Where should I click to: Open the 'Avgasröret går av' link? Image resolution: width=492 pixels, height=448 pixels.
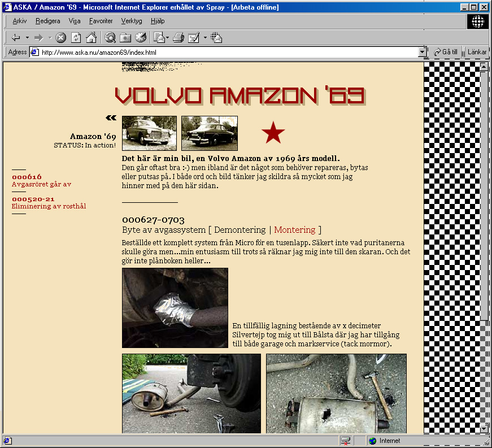pyautogui.click(x=41, y=184)
